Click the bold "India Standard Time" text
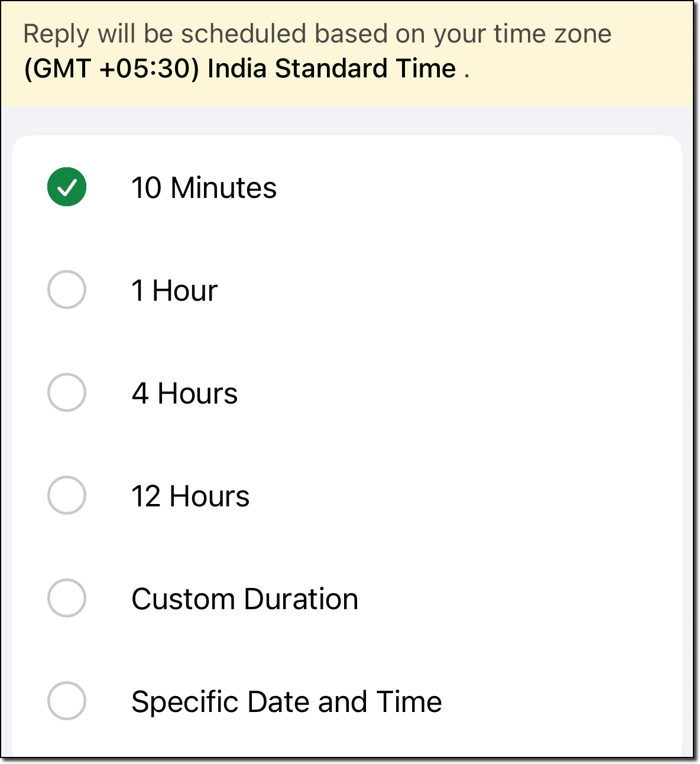This screenshot has height=764, width=700. click(x=332, y=69)
